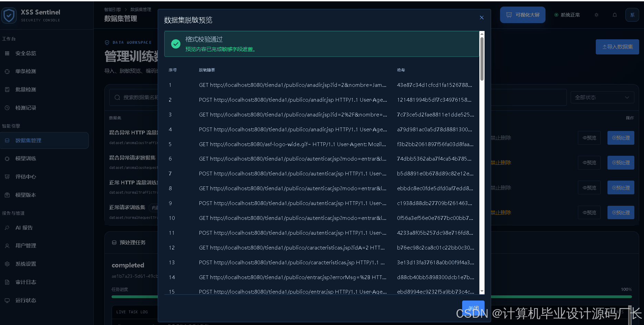Click the 导入数据集 button
Image resolution: width=644 pixels, height=325 pixels.
(617, 47)
